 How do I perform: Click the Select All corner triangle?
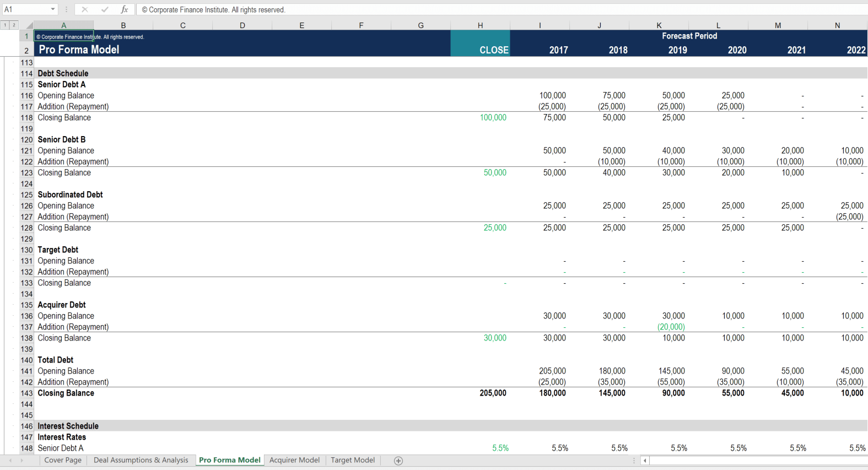click(29, 25)
